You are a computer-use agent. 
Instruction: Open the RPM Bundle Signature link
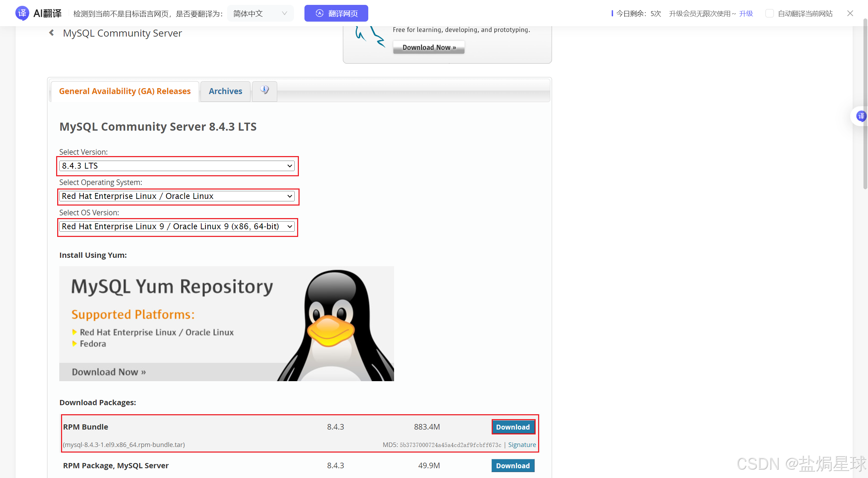pos(522,445)
